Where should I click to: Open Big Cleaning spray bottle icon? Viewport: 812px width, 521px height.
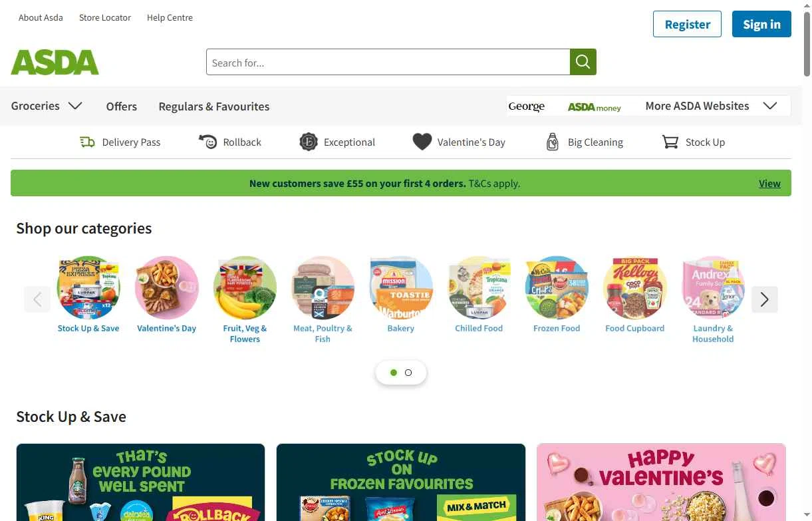(552, 142)
